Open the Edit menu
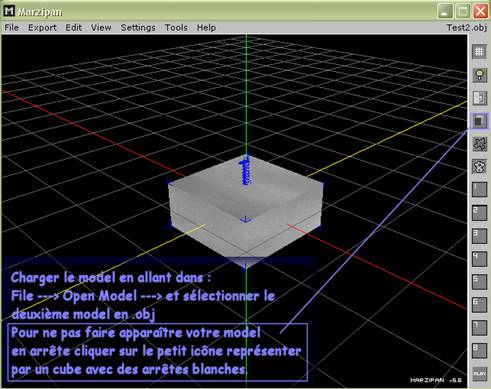The width and height of the screenshot is (491, 389). click(x=73, y=28)
